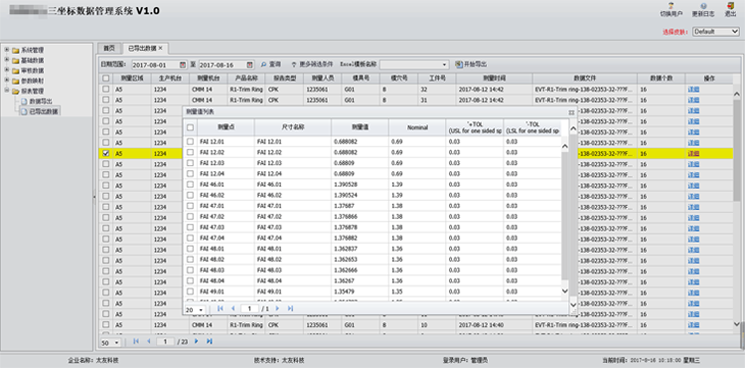Screen dimensions: 745x368
Task: Go to next page of main grid
Action: pyautogui.click(x=196, y=341)
